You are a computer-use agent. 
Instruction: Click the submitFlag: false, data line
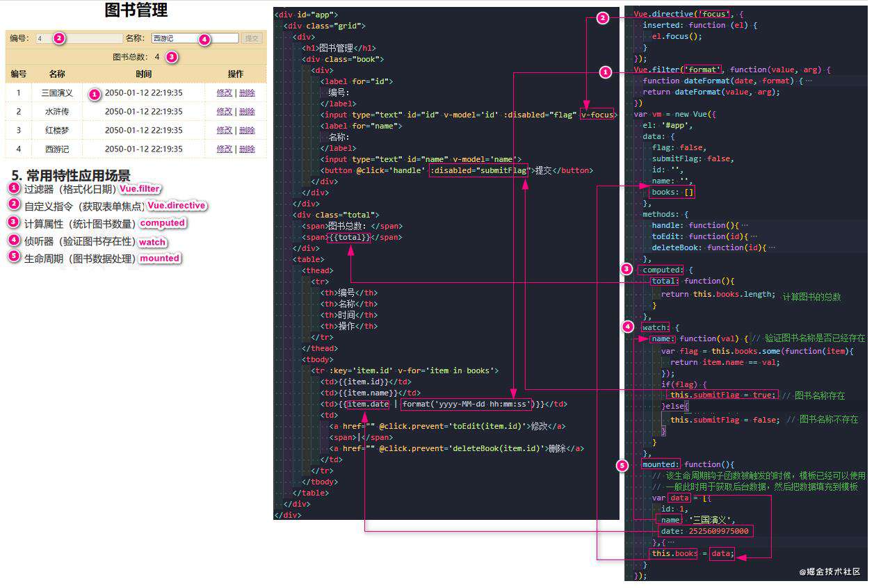coord(693,158)
